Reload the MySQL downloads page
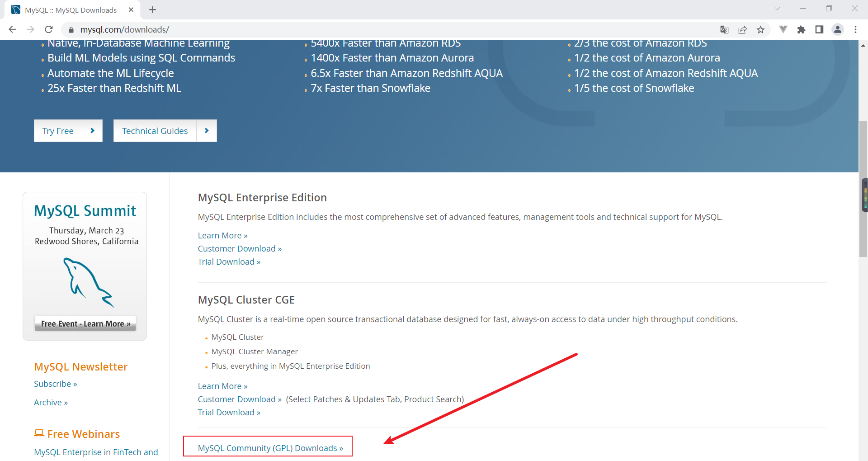Image resolution: width=868 pixels, height=461 pixels. click(x=49, y=29)
